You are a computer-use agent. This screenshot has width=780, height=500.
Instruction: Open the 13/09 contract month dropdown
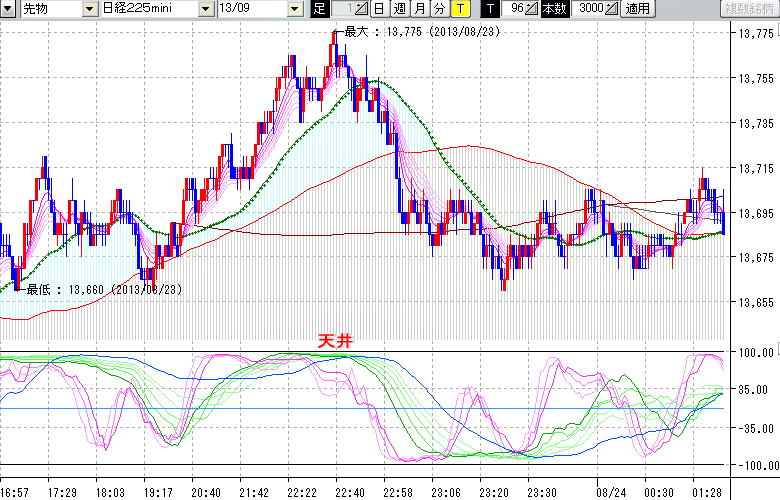tap(294, 9)
